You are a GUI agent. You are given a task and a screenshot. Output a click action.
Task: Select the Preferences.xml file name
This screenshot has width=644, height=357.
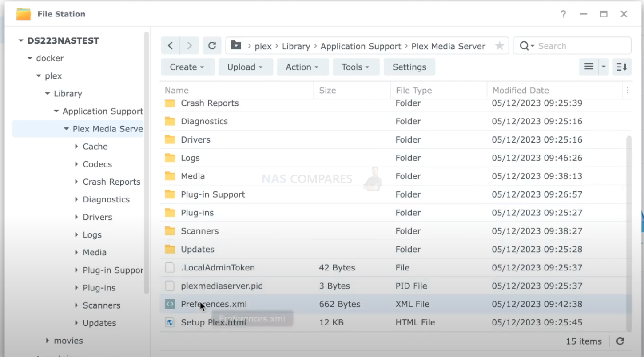pyautogui.click(x=214, y=304)
